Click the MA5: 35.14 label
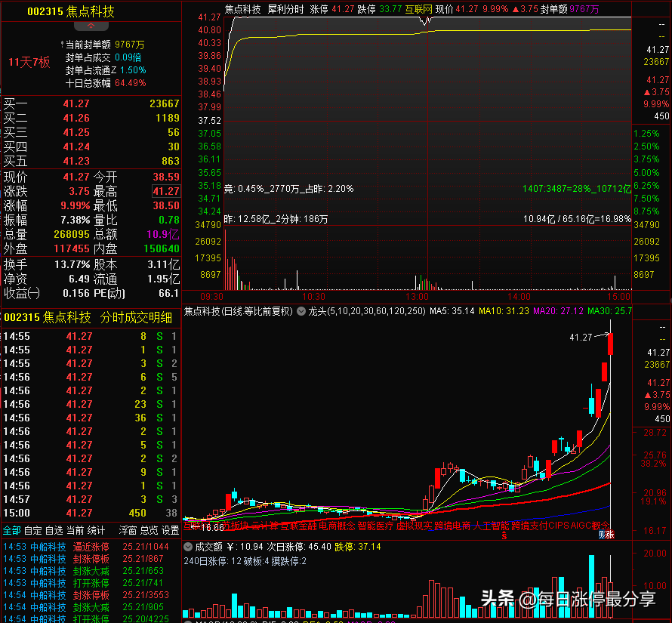The height and width of the screenshot is (623, 672). (x=452, y=311)
